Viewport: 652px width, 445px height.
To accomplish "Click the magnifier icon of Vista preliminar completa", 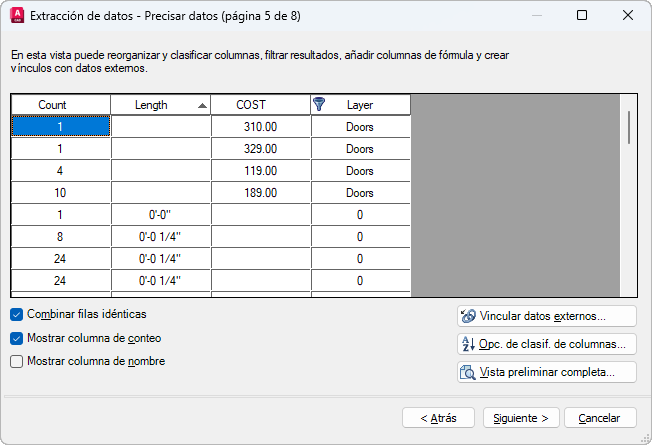I will pyautogui.click(x=468, y=372).
